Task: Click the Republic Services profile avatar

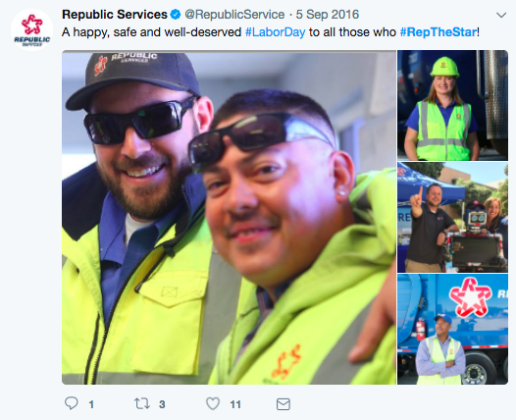Action: pyautogui.click(x=32, y=30)
